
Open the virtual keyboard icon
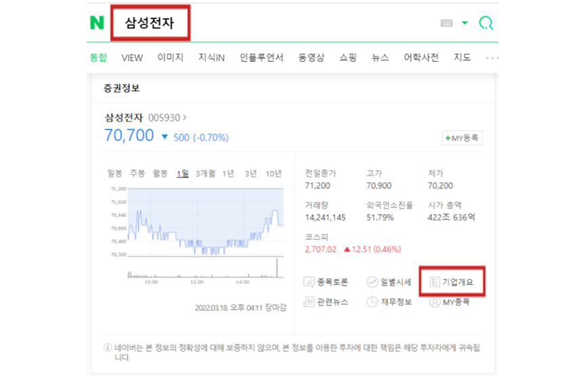446,23
